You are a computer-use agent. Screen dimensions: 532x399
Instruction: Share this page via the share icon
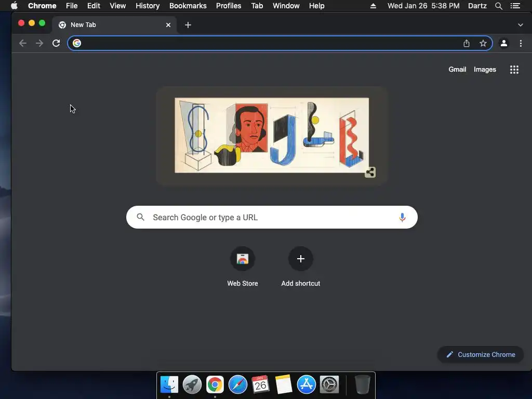point(467,43)
